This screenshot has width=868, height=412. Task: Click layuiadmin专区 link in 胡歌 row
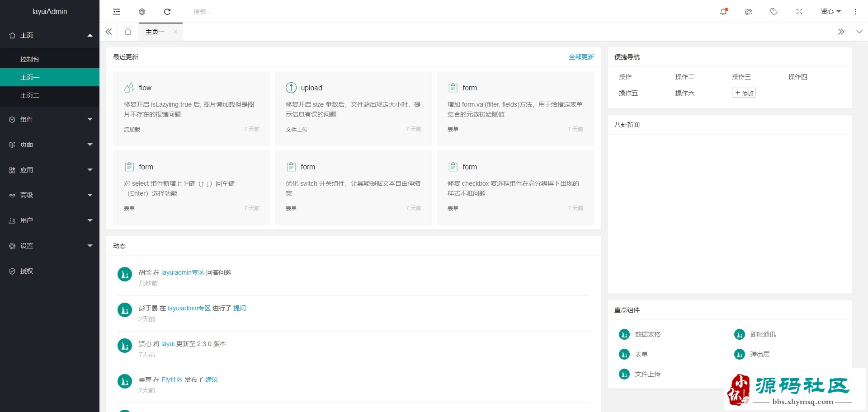(183, 272)
